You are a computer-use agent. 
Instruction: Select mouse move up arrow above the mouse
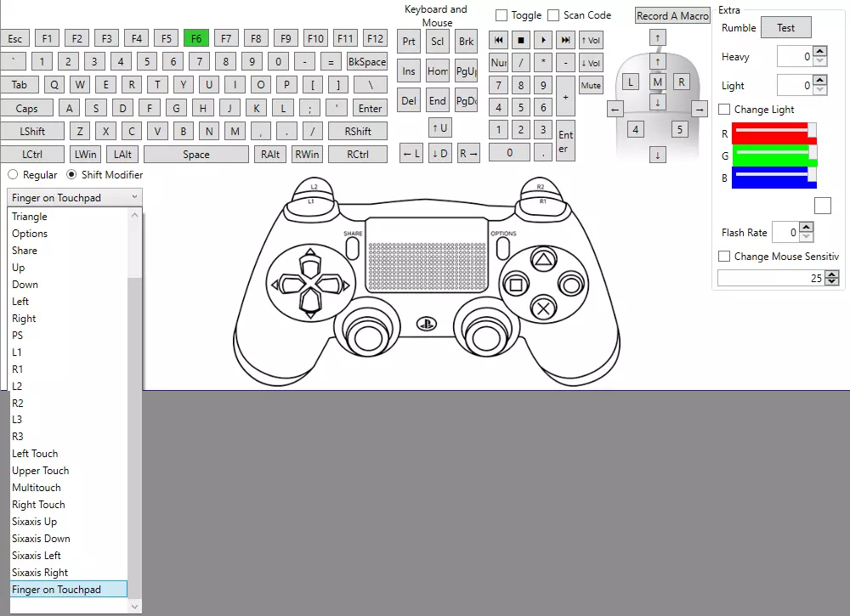658,37
